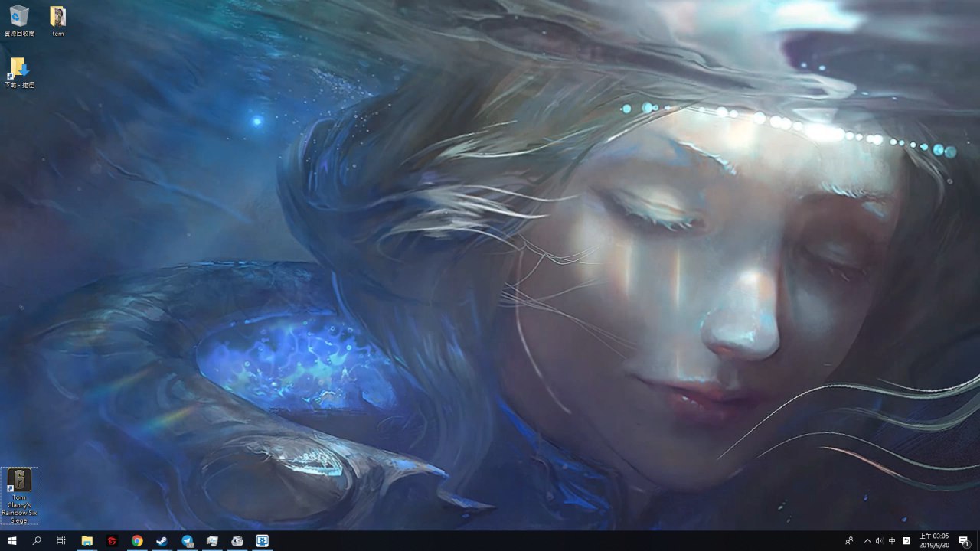Switch to Google Chrome in taskbar
This screenshot has height=551, width=980.
point(137,541)
